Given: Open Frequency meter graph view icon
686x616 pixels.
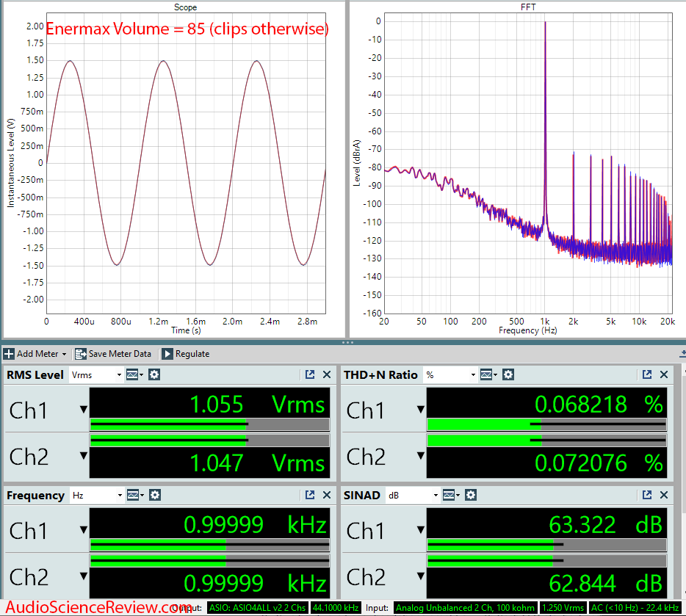Looking at the screenshot, I should [136, 495].
